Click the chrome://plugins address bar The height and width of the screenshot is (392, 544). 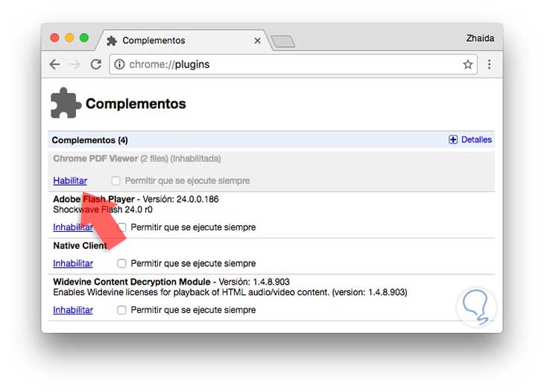point(293,64)
